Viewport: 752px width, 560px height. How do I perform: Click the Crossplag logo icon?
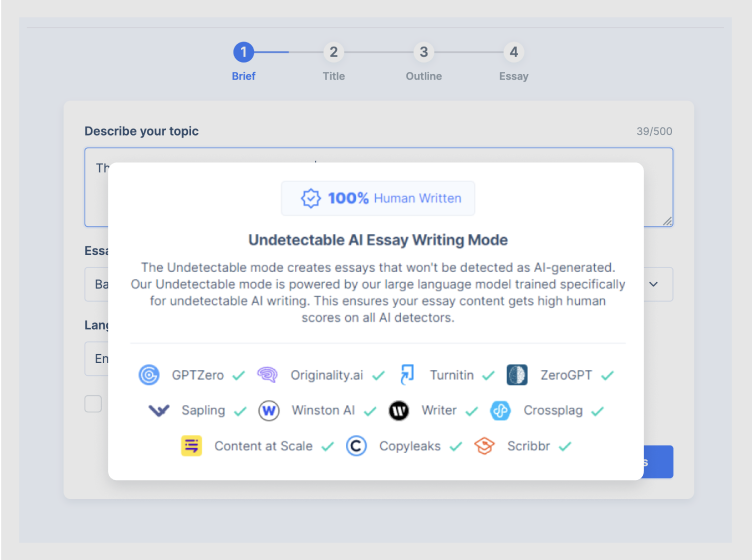coord(500,411)
